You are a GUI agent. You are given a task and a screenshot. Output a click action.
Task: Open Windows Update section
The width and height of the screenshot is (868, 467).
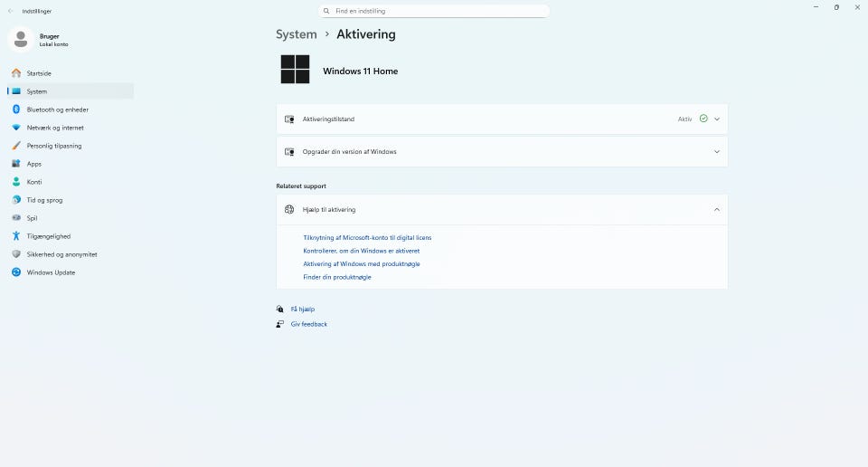71,272
